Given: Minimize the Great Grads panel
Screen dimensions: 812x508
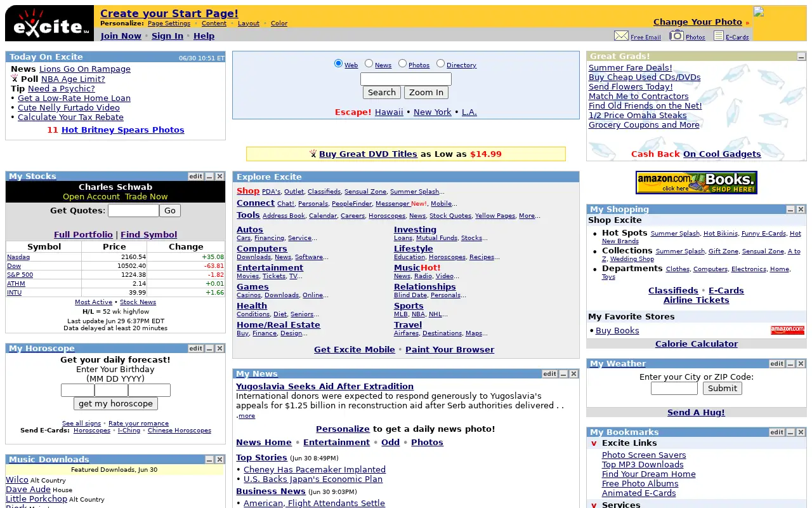Looking at the screenshot, I should [801, 57].
